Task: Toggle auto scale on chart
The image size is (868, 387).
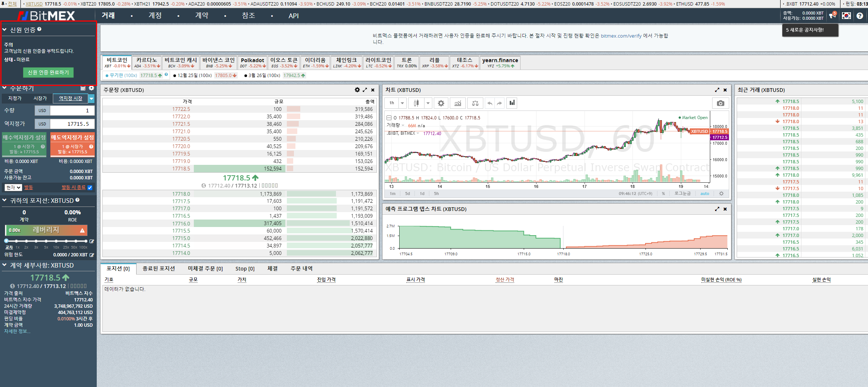Action: (705, 193)
